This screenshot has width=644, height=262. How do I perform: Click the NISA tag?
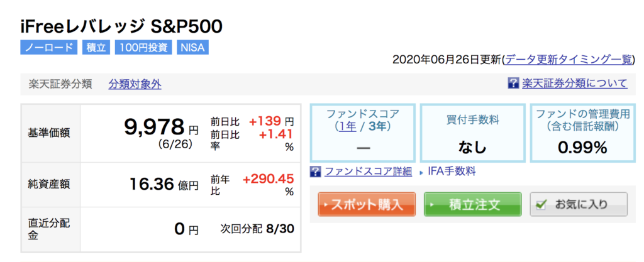pyautogui.click(x=193, y=48)
